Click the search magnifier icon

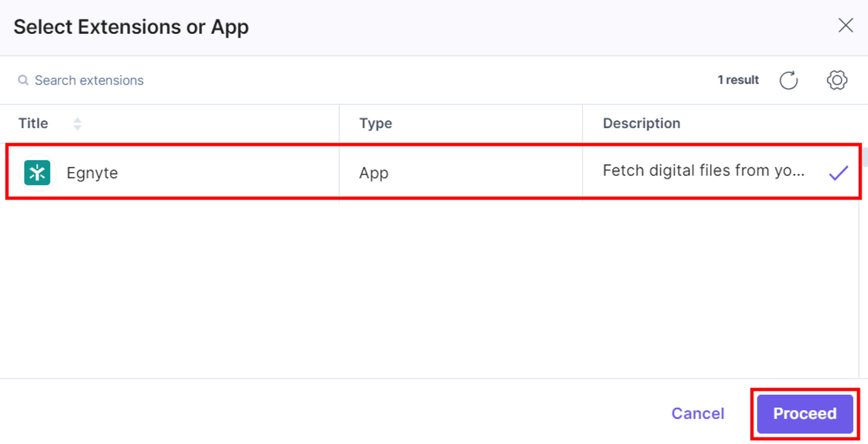click(23, 80)
